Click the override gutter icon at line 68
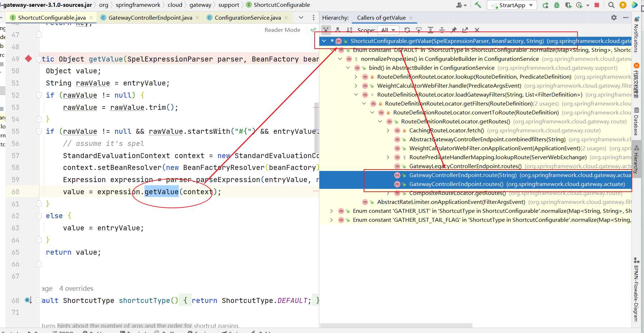 click(28, 300)
